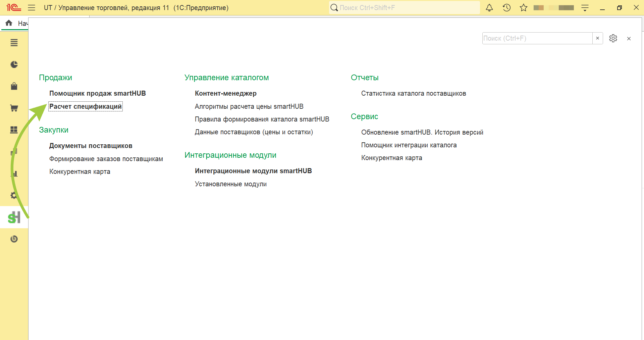This screenshot has width=644, height=340.
Task: Open the shopping cart section in sidebar
Action: [x=14, y=108]
